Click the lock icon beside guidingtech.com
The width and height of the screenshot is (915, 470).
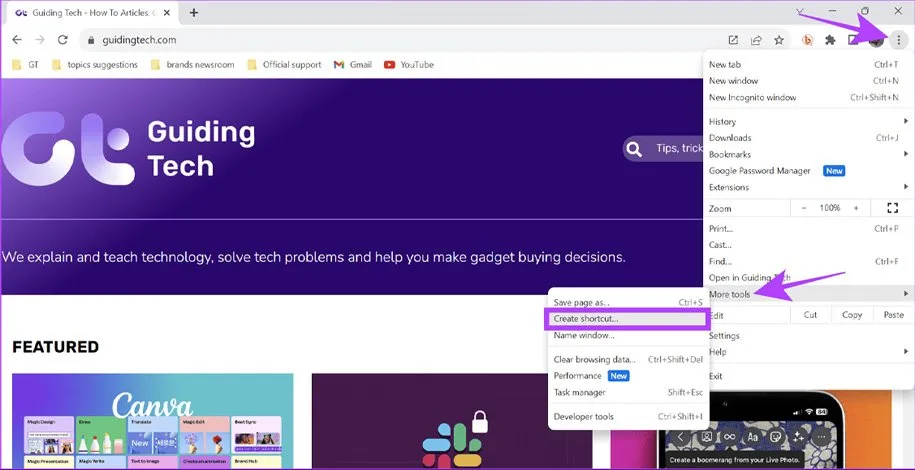point(90,40)
